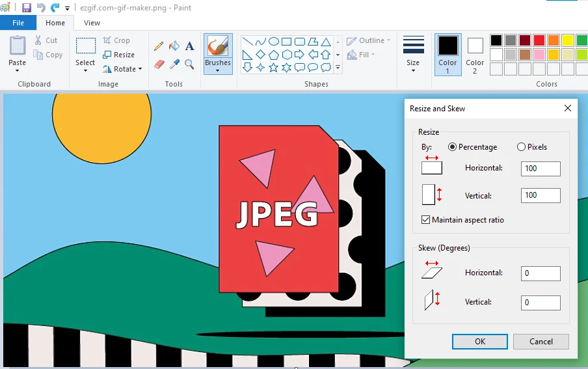Open the Customize Quick Access Toolbar dropdown
The width and height of the screenshot is (588, 369).
[67, 8]
